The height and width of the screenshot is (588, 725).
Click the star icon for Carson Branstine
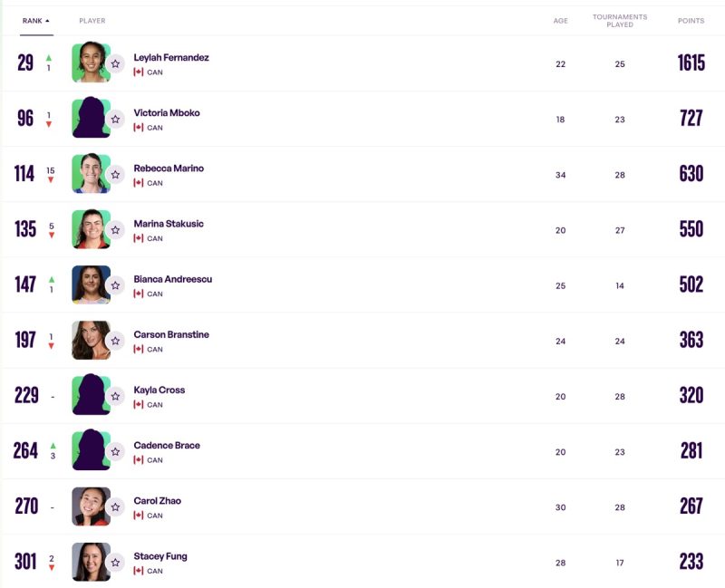pos(116,341)
